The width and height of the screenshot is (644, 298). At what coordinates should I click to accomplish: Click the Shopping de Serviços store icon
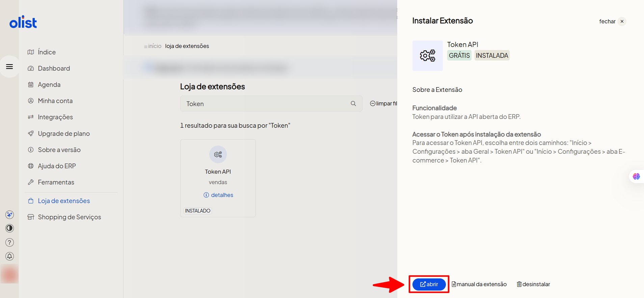pos(31,217)
